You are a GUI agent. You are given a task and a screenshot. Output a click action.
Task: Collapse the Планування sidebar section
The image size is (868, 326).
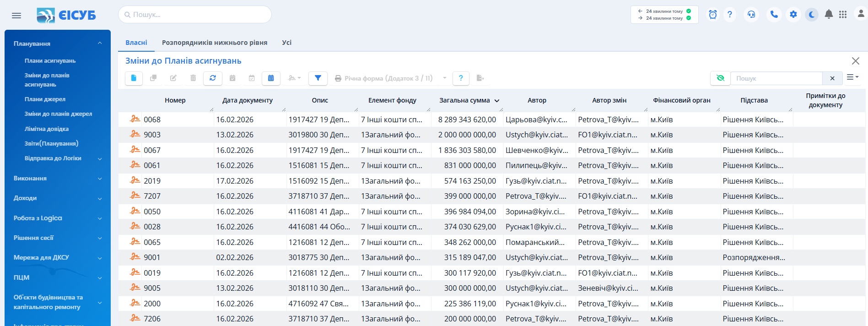(x=58, y=43)
